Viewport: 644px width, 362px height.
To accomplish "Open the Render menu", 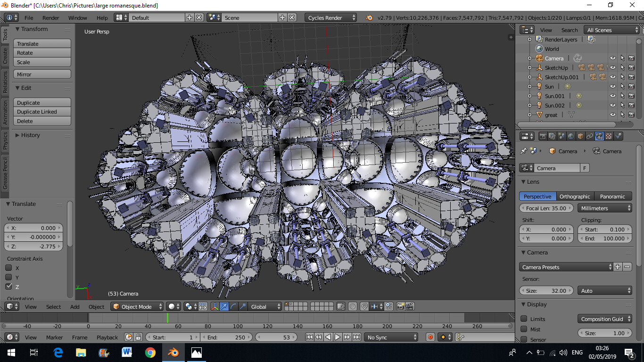I will click(51, 18).
